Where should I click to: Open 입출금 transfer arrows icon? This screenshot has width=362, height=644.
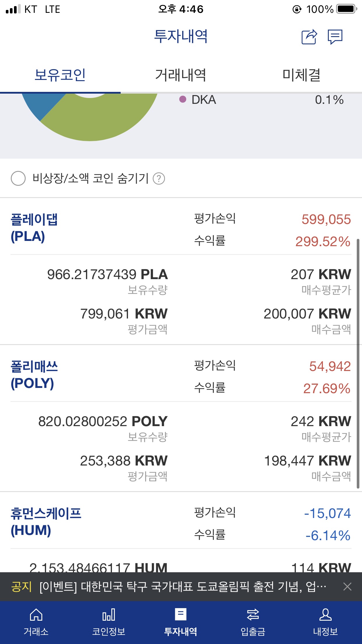(253, 615)
